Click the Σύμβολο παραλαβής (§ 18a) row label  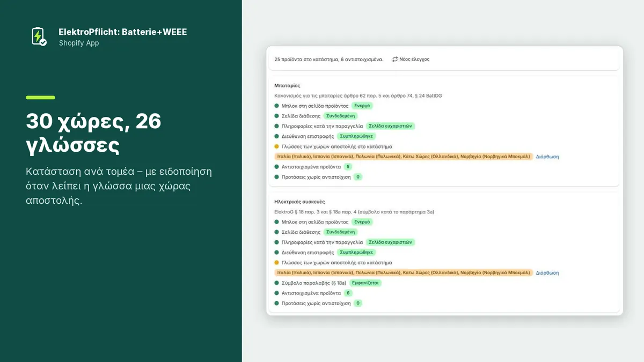click(x=314, y=283)
